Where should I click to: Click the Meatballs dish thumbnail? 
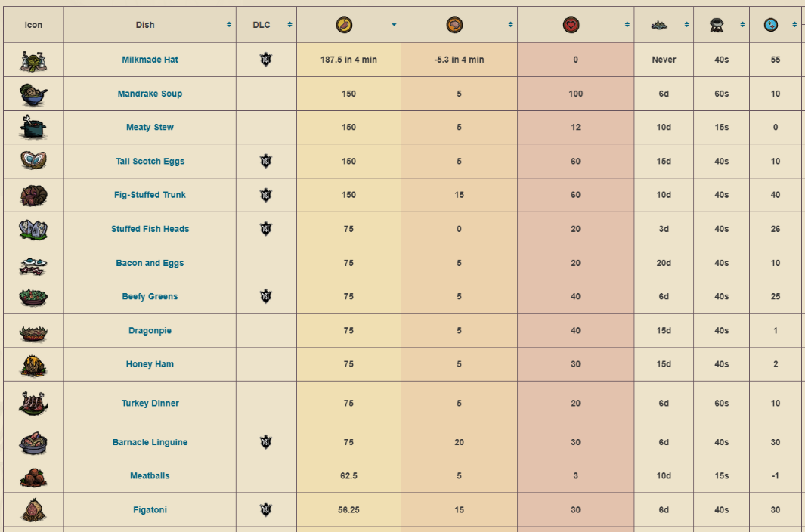(x=33, y=476)
